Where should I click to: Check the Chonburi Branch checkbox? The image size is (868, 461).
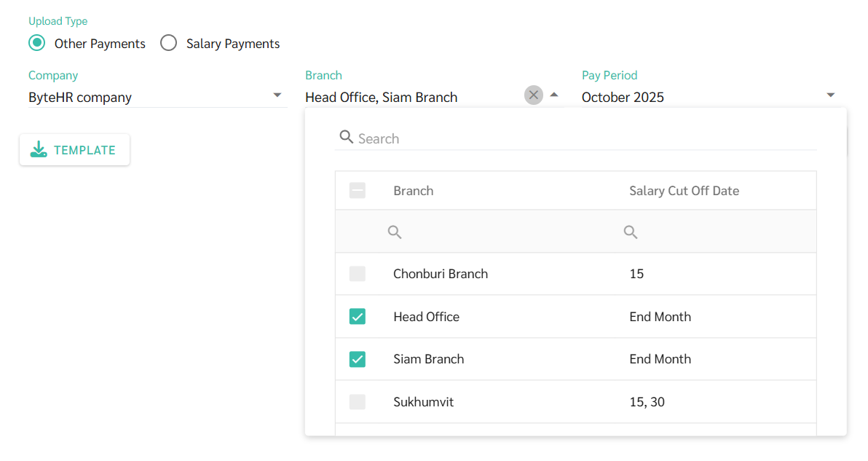(358, 274)
